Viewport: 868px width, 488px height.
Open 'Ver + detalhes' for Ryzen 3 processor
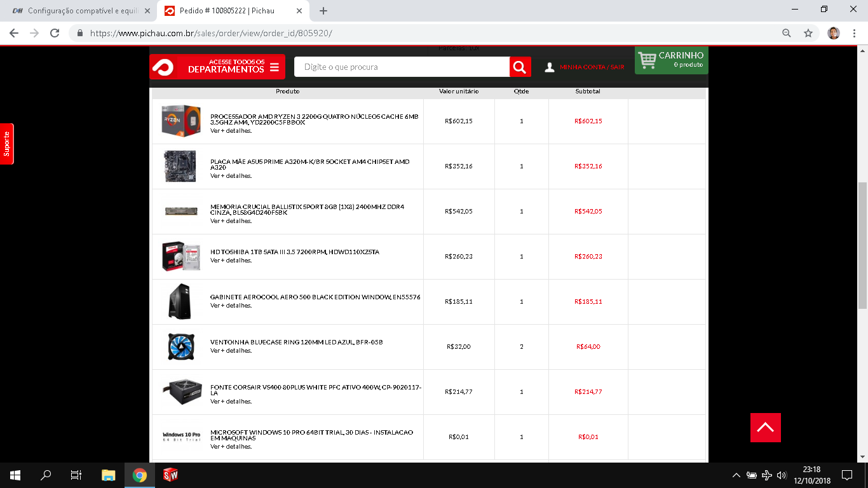[x=231, y=131]
